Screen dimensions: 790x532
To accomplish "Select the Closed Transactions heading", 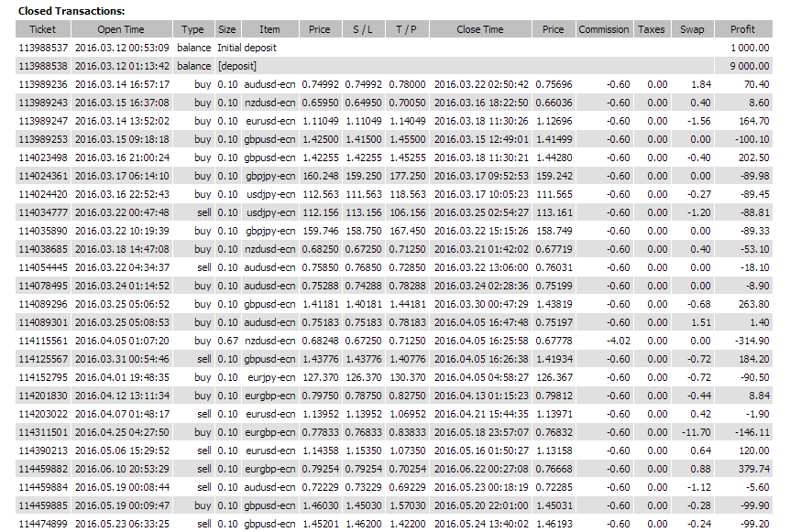I will point(71,11).
